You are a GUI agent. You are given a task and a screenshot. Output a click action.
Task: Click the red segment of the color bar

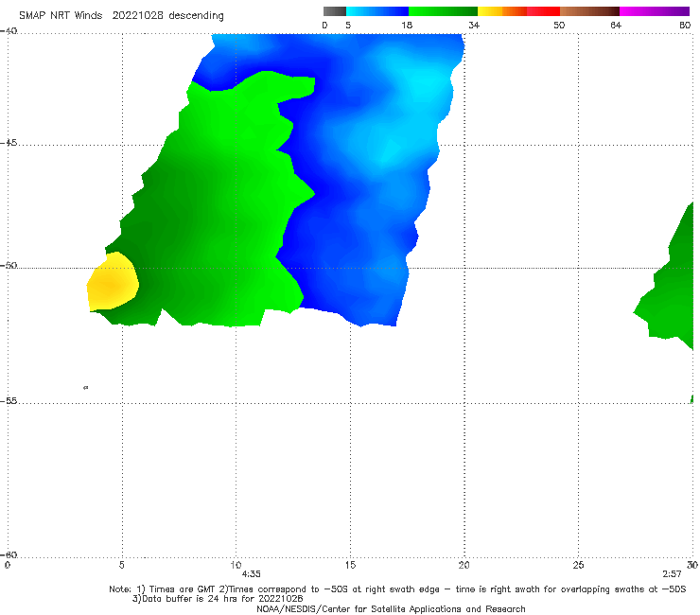click(x=543, y=11)
